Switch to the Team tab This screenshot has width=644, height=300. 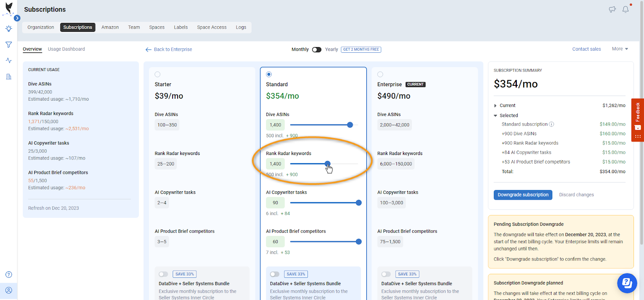[134, 27]
